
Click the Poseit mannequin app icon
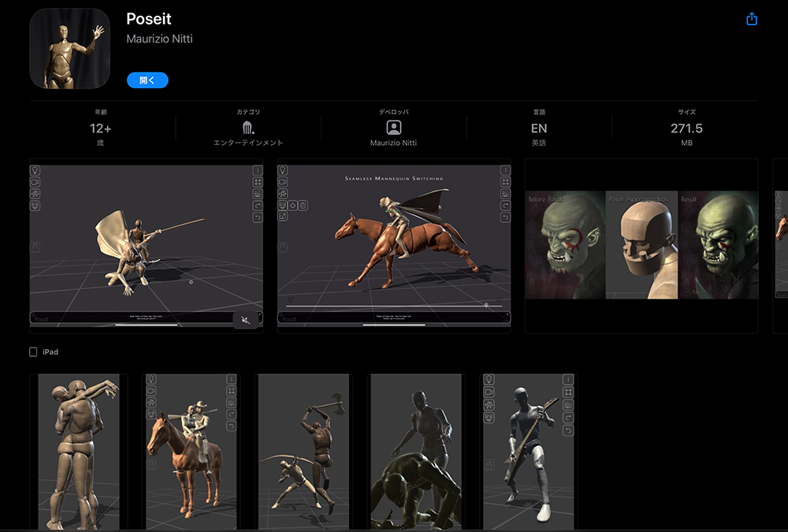click(x=70, y=48)
